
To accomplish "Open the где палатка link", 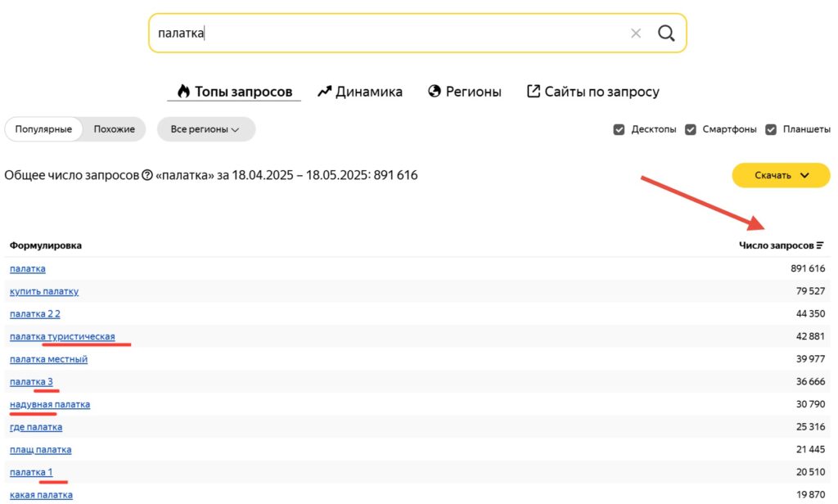I will (x=36, y=427).
